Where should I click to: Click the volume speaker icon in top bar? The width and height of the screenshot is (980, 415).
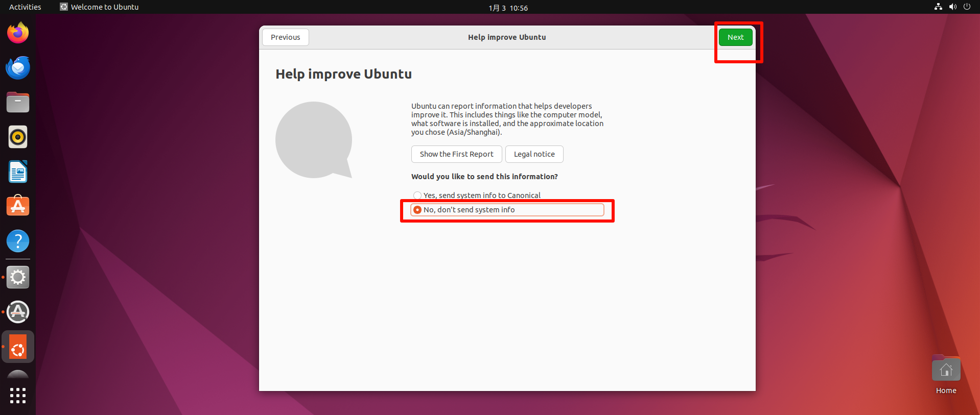(x=952, y=7)
